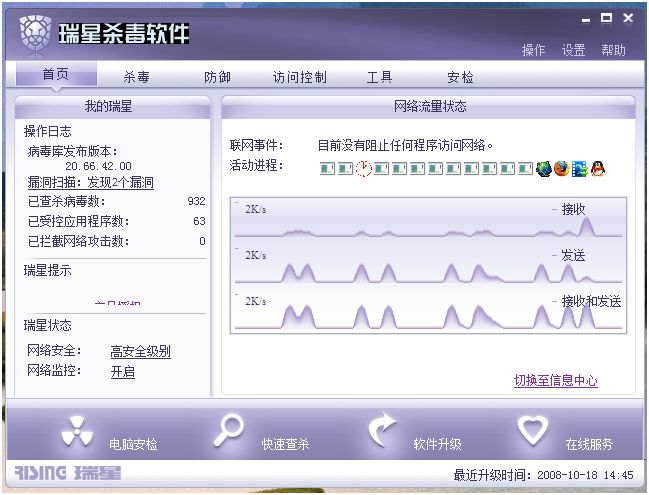Switch to the 首页 tab
The width and height of the screenshot is (649, 495).
click(56, 74)
